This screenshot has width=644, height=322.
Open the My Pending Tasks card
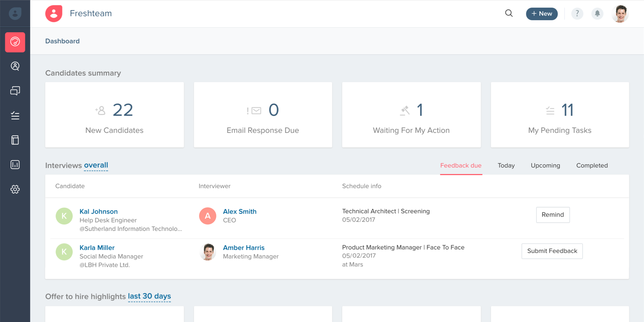click(x=560, y=115)
